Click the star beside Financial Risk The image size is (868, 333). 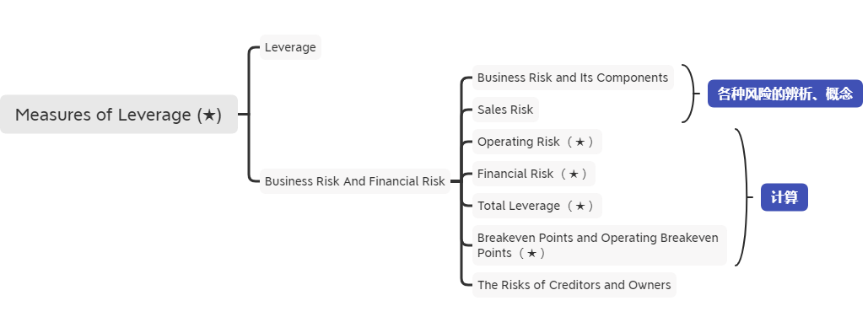[x=573, y=175]
